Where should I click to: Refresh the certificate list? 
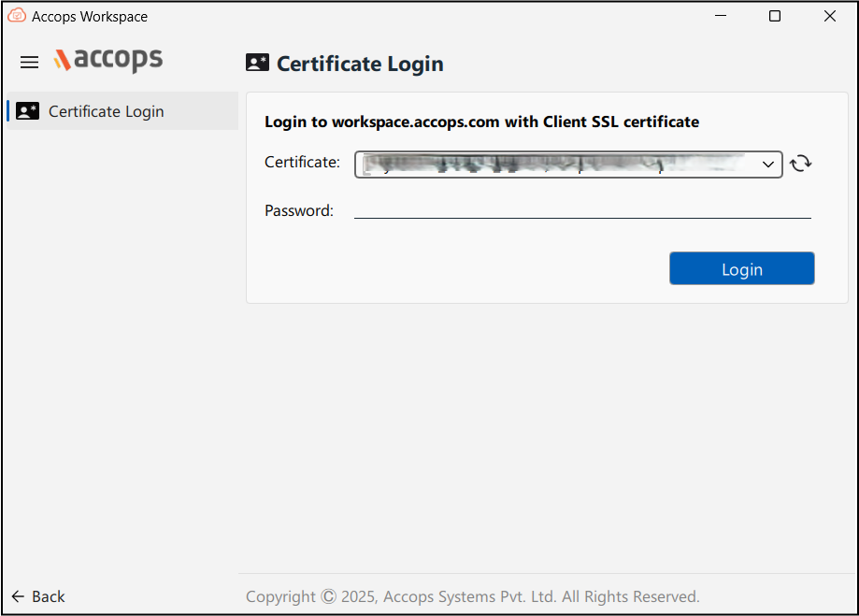800,164
